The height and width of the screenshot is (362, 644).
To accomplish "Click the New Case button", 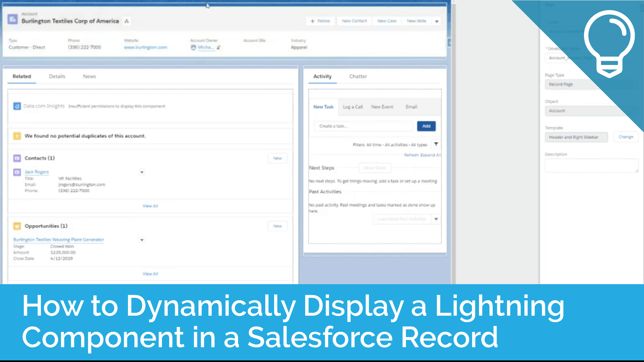I will coord(387,21).
